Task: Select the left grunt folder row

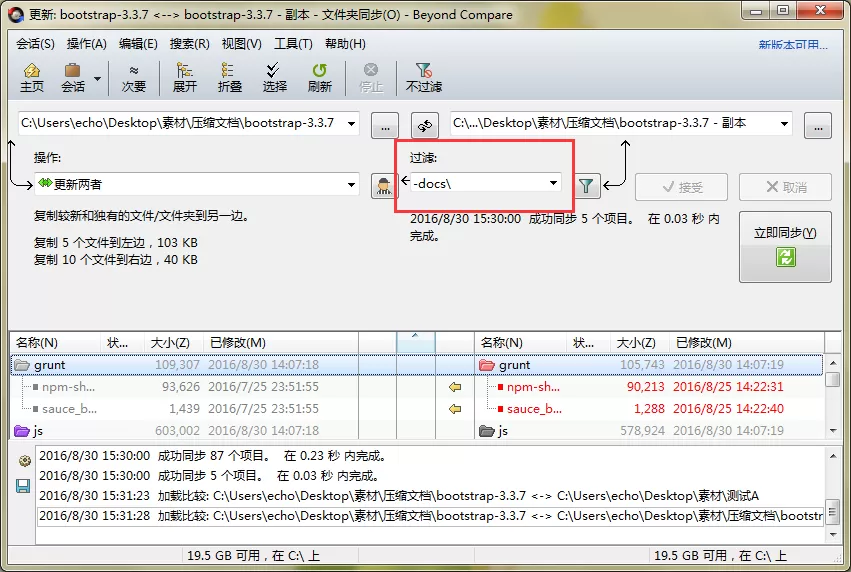Action: pos(185,365)
